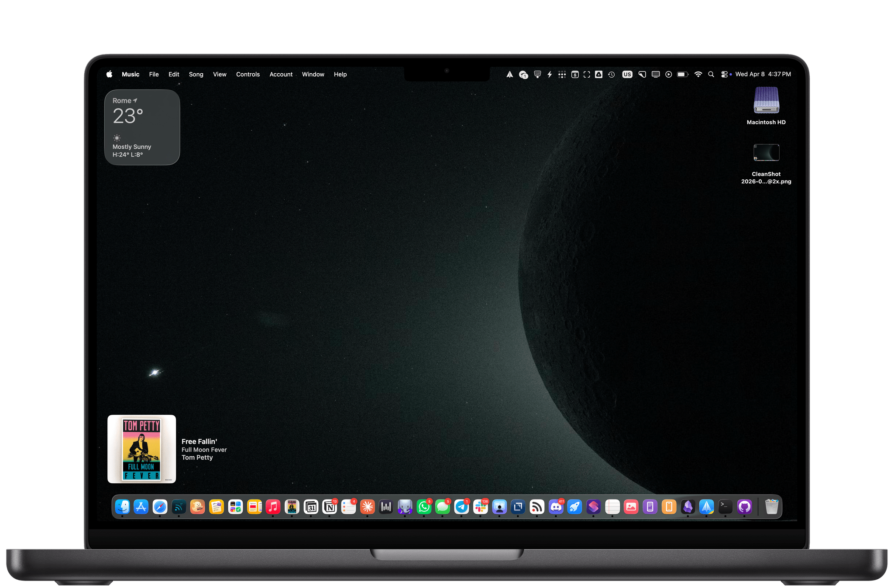
Task: Launch Telegram from the dock
Action: 461,506
